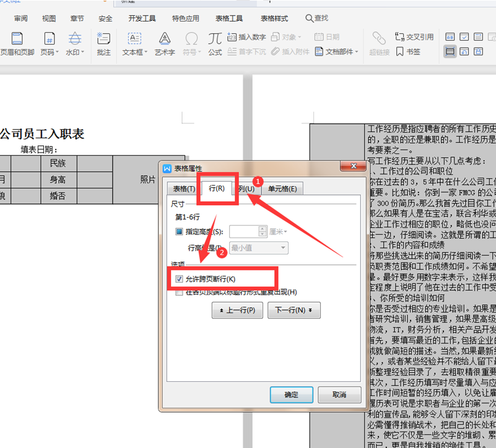Cancel the dialog with 取消

[x=339, y=395]
